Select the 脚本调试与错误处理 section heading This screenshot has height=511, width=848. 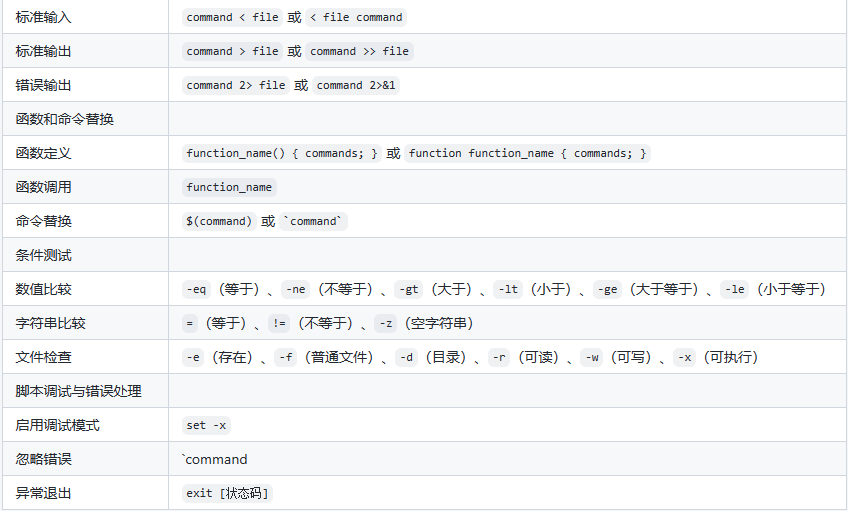click(78, 391)
